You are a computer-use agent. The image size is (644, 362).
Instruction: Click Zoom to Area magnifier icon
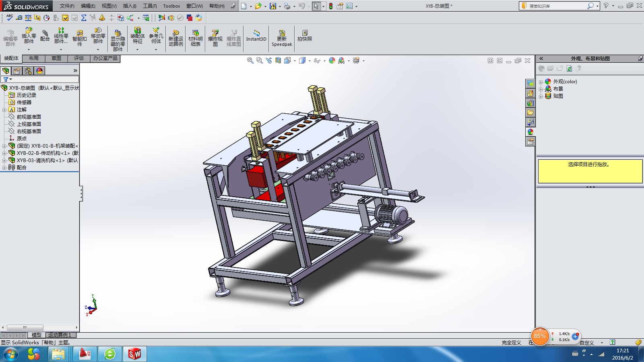(259, 60)
